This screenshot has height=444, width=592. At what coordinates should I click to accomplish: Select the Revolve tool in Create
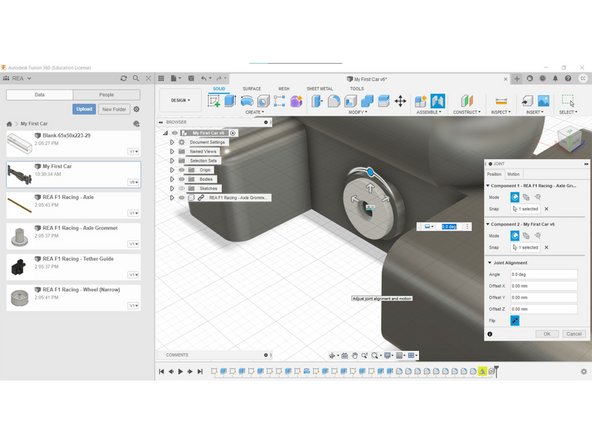(x=247, y=101)
